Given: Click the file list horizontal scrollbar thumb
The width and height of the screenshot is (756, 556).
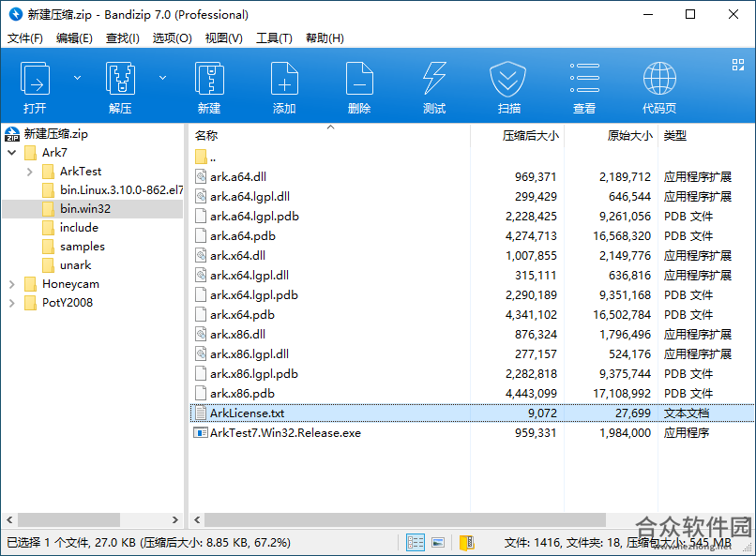Looking at the screenshot, I should pyautogui.click(x=405, y=519).
